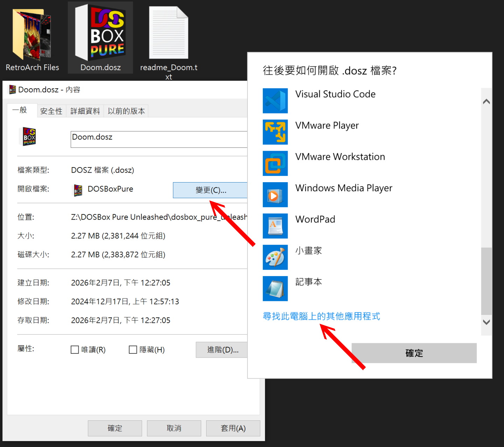Choose VMware Player as the opener

pyautogui.click(x=327, y=125)
